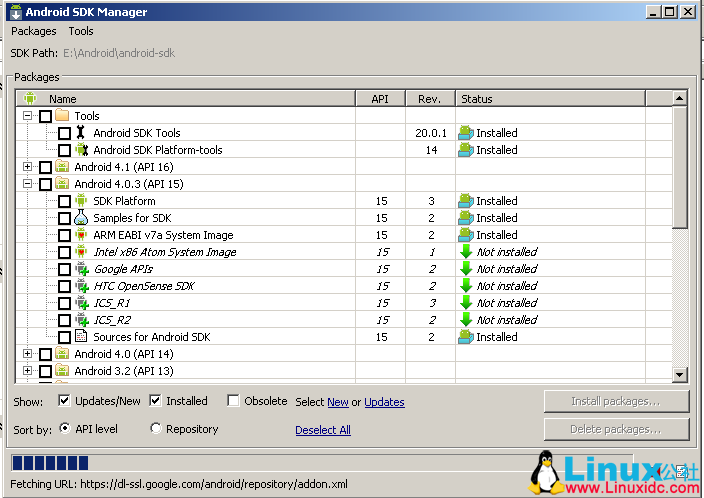Click the API column header
The width and height of the screenshot is (704, 498).
380,98
